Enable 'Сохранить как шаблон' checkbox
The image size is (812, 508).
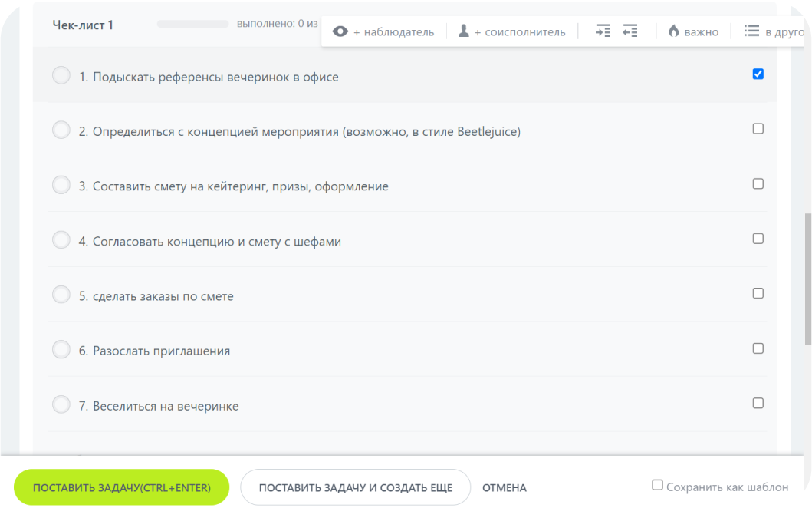click(x=657, y=485)
